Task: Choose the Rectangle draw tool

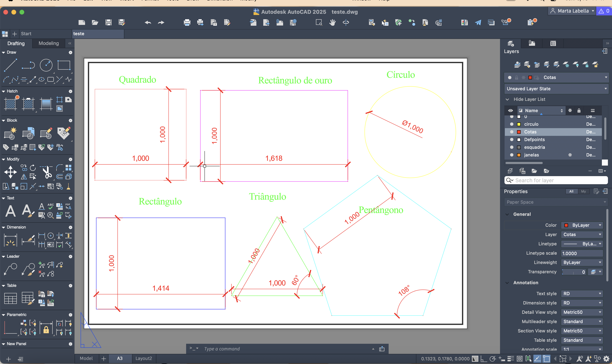Action: [x=64, y=65]
